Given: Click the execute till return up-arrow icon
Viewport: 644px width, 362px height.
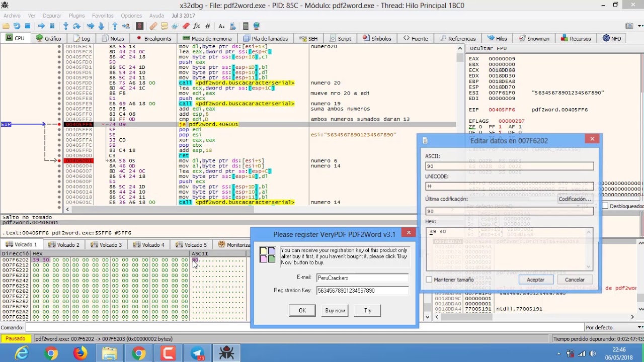Looking at the screenshot, I should (x=115, y=26).
